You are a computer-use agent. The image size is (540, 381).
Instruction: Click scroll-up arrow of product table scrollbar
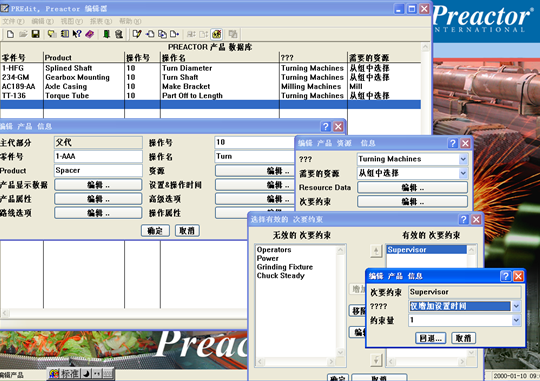[x=426, y=47]
